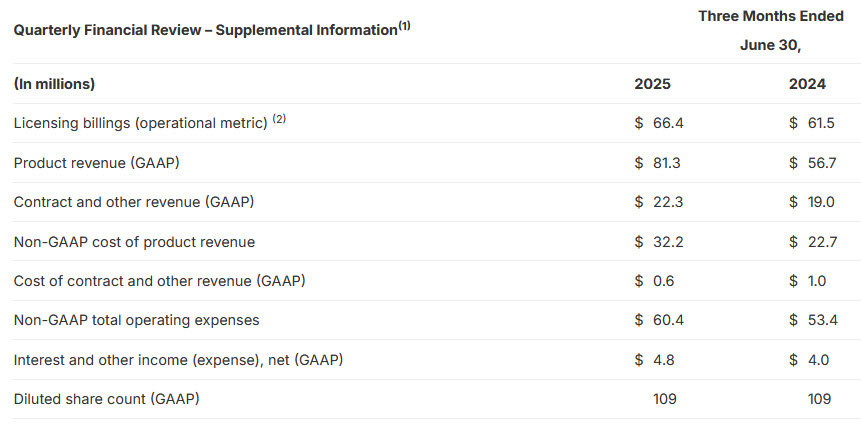
Task: Click Non-GAAP cost of product revenue label
Action: tap(135, 242)
